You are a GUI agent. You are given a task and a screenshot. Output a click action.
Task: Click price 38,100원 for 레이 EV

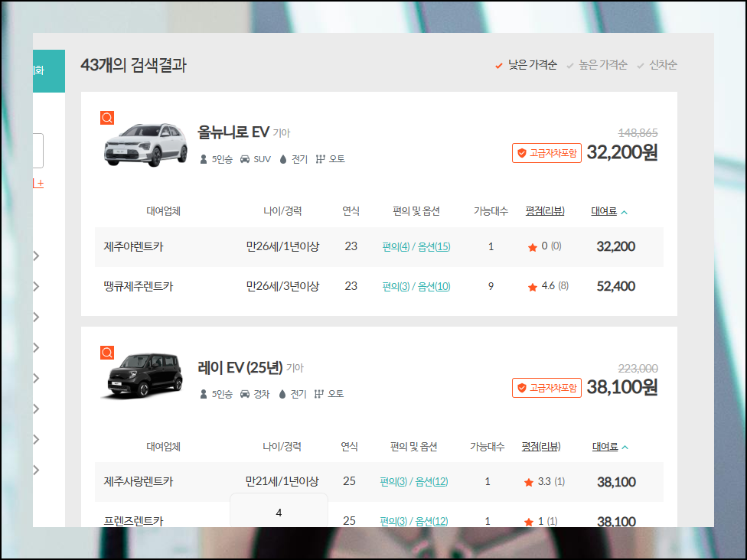(621, 387)
